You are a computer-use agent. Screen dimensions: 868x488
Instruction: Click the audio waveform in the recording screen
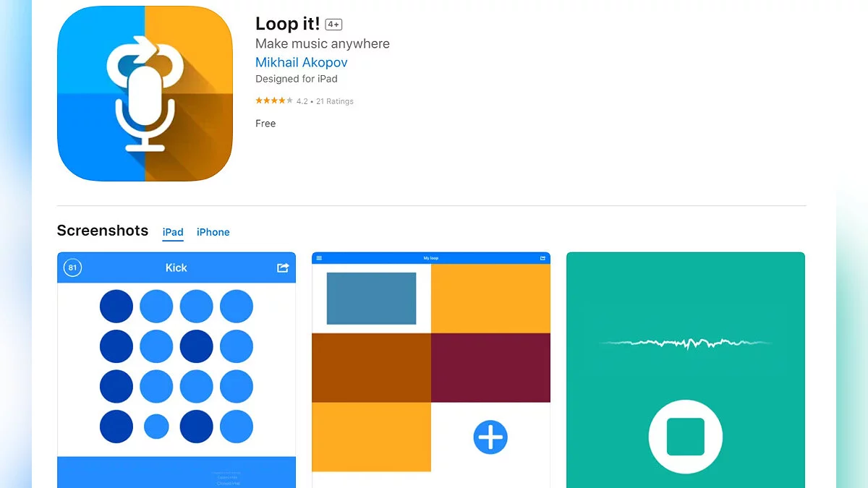(x=685, y=343)
